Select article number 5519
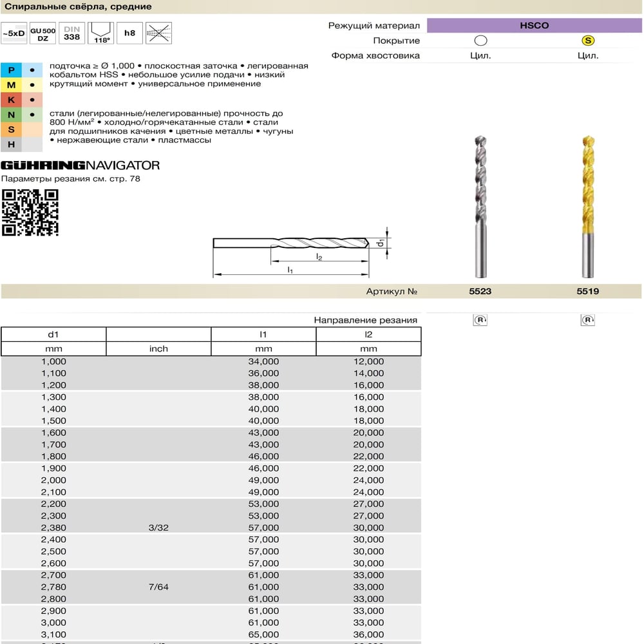 588,291
